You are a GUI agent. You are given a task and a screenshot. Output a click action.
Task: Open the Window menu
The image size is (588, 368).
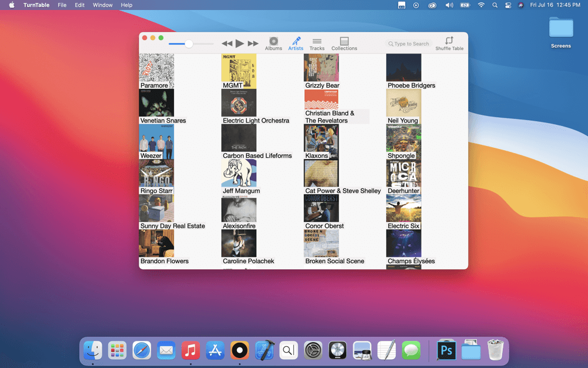tap(102, 5)
